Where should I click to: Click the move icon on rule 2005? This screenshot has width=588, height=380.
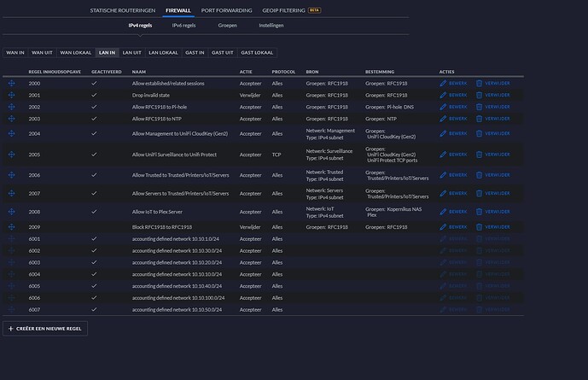11,155
